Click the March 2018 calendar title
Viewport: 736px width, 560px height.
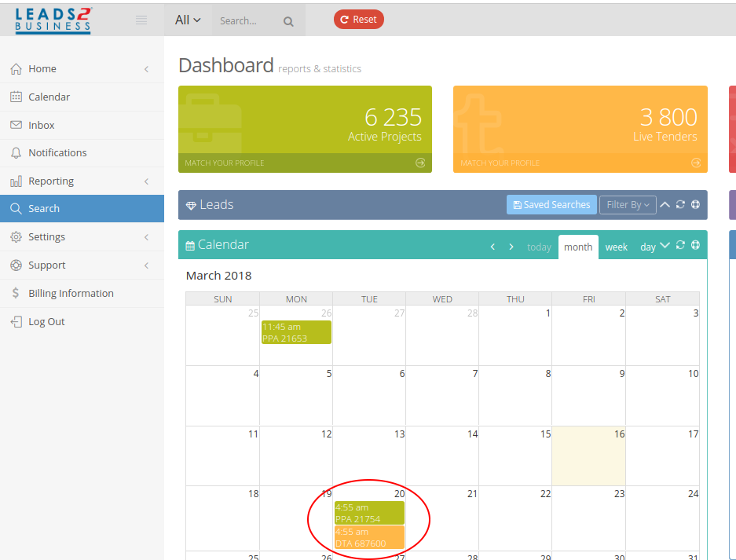point(218,276)
